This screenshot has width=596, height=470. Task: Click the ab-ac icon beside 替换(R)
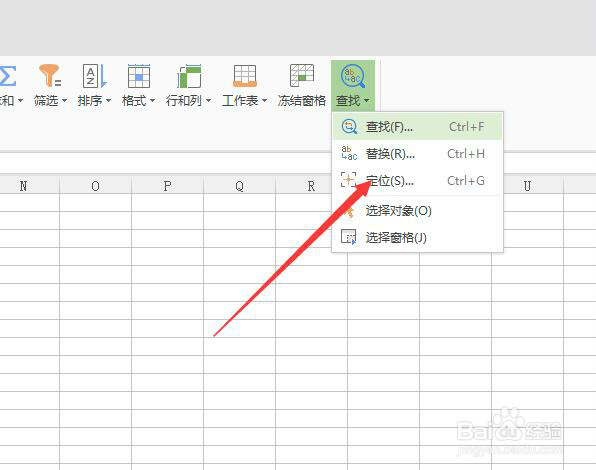pyautogui.click(x=349, y=153)
